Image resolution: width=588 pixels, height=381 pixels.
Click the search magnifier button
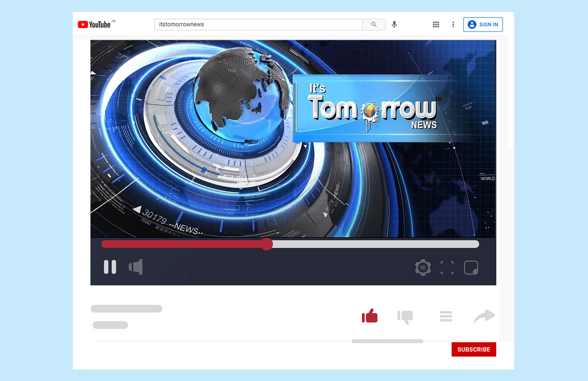(374, 24)
